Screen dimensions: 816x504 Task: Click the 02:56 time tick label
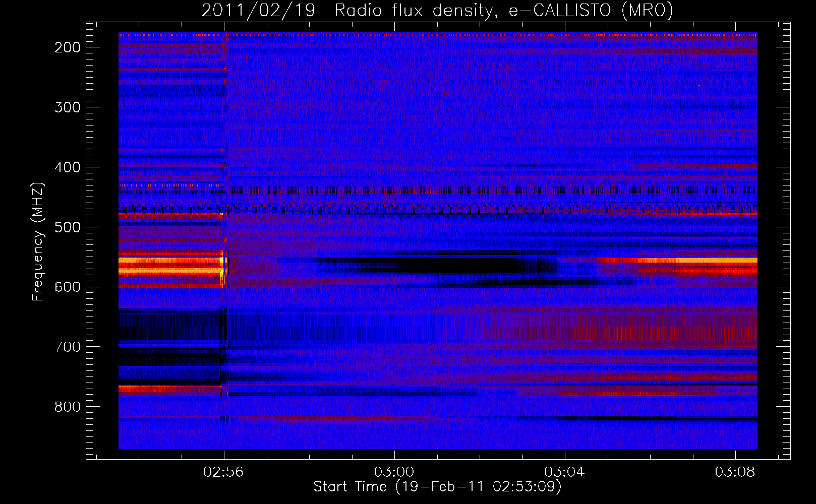pos(223,472)
